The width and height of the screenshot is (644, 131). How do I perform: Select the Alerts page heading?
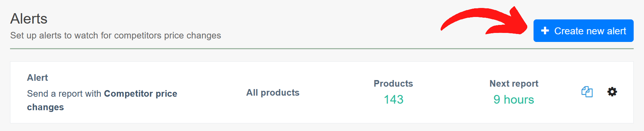[x=29, y=19]
